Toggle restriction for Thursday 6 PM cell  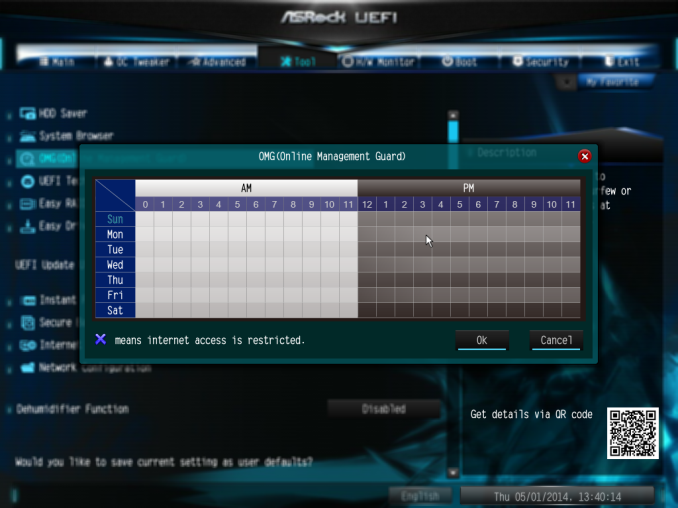[x=478, y=280]
